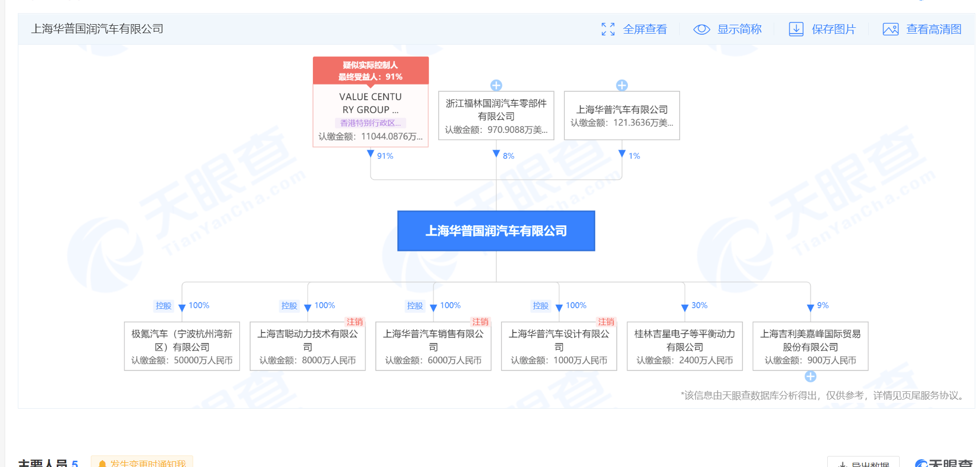Open 上海华普汽车销售有限公司 node
Image resolution: width=980 pixels, height=467 pixels.
[434, 346]
